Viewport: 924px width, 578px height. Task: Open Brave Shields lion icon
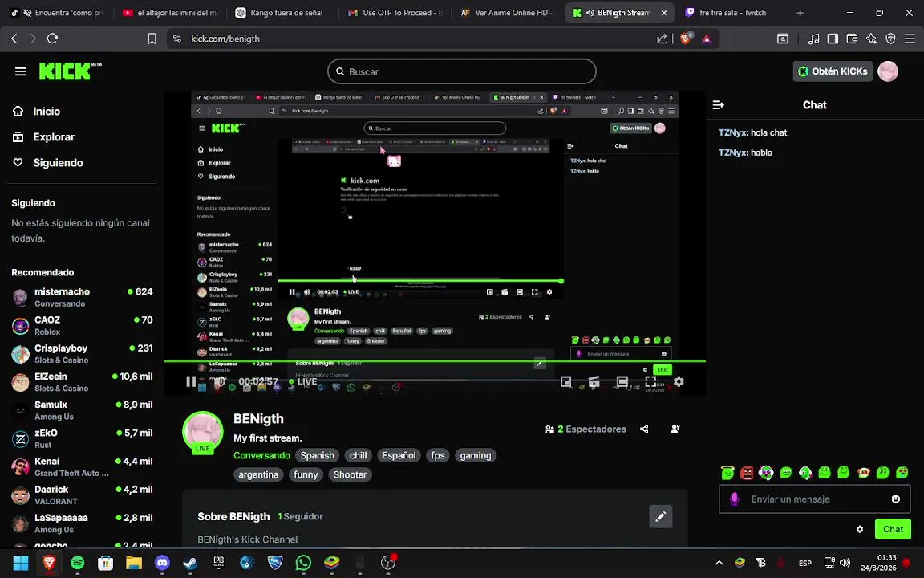click(x=685, y=39)
